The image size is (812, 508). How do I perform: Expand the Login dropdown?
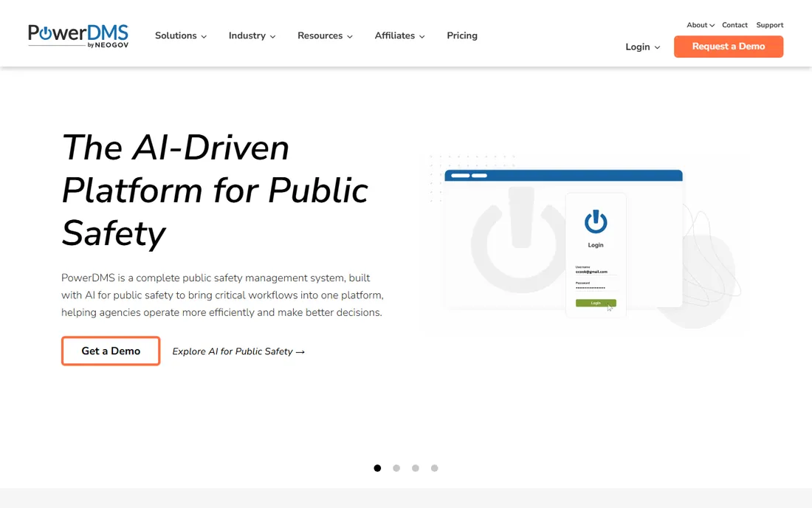pyautogui.click(x=643, y=47)
